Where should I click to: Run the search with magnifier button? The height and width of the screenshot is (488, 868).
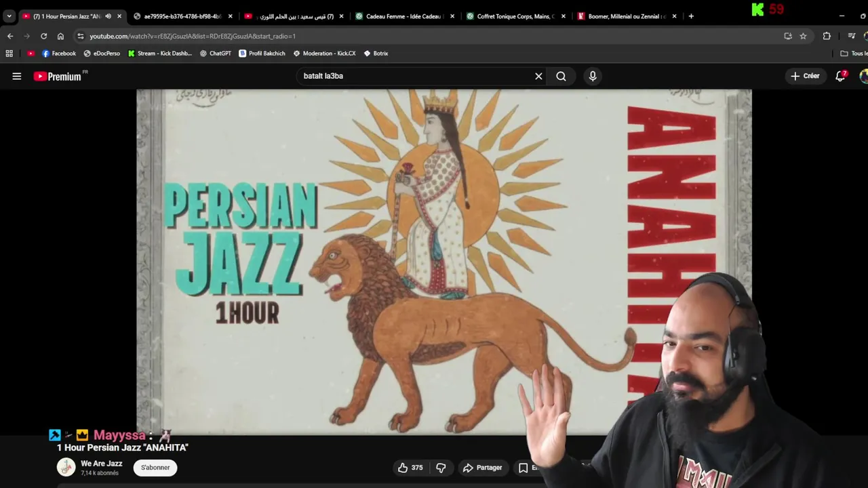(x=561, y=77)
